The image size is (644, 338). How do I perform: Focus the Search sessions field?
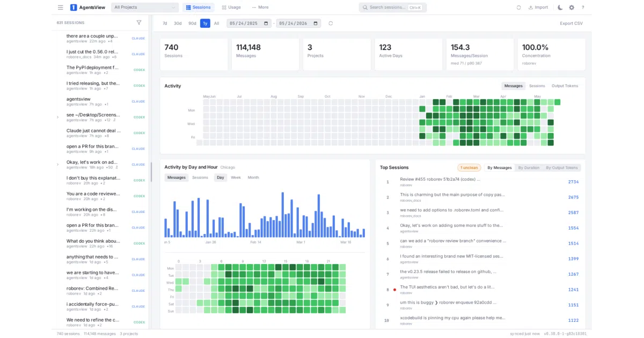click(392, 8)
